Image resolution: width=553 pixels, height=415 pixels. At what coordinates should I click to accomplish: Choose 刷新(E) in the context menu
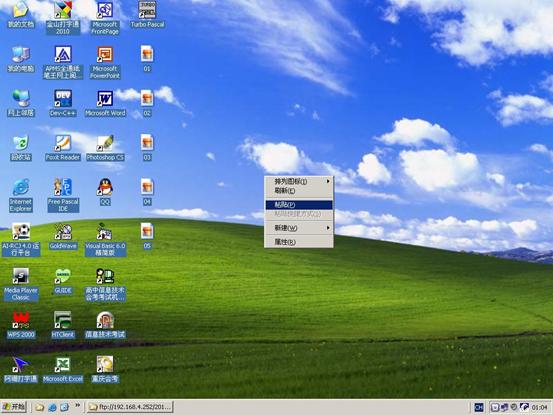[299, 191]
